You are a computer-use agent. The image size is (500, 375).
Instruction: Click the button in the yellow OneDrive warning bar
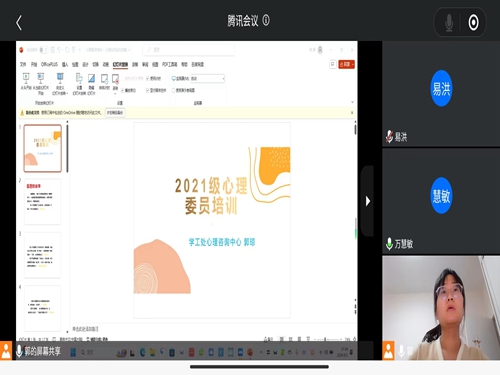115,113
